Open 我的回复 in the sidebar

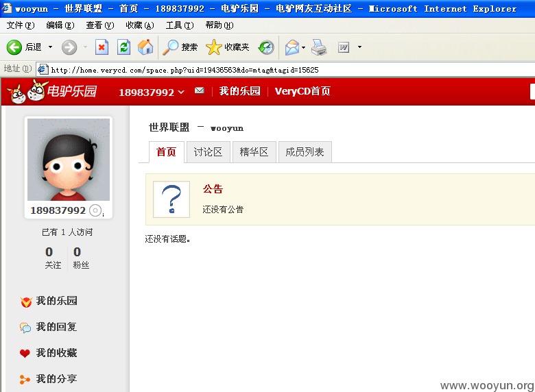[x=56, y=327]
